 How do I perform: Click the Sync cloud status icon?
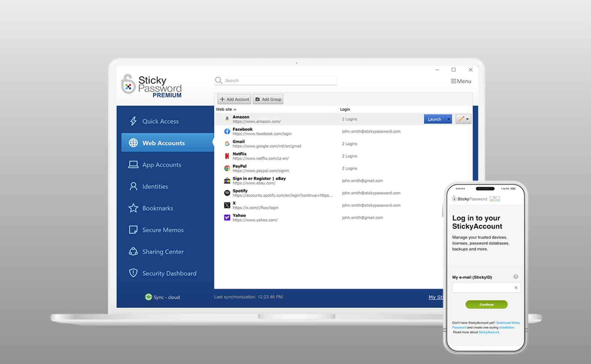click(x=148, y=297)
